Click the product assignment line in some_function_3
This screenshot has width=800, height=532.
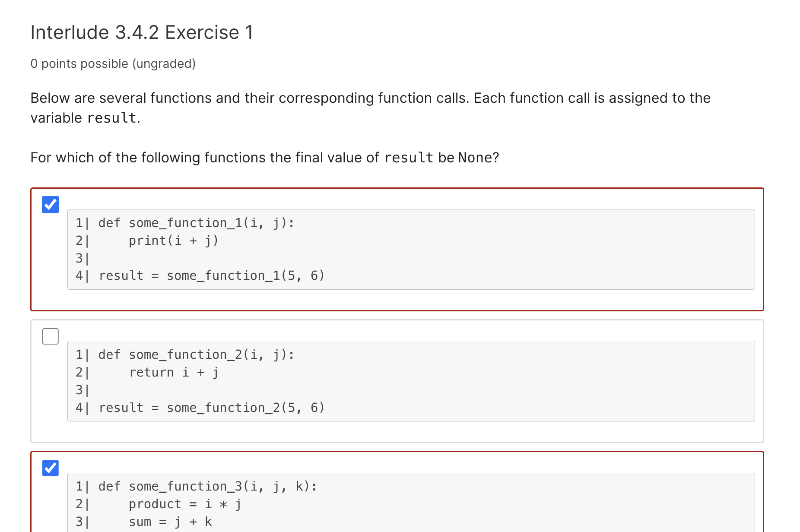point(185,503)
